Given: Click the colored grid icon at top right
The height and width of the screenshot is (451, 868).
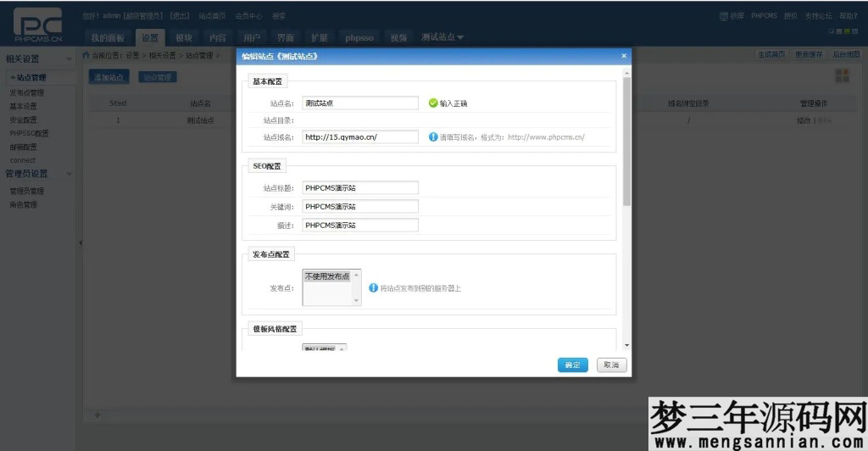Looking at the screenshot, I should point(842,76).
